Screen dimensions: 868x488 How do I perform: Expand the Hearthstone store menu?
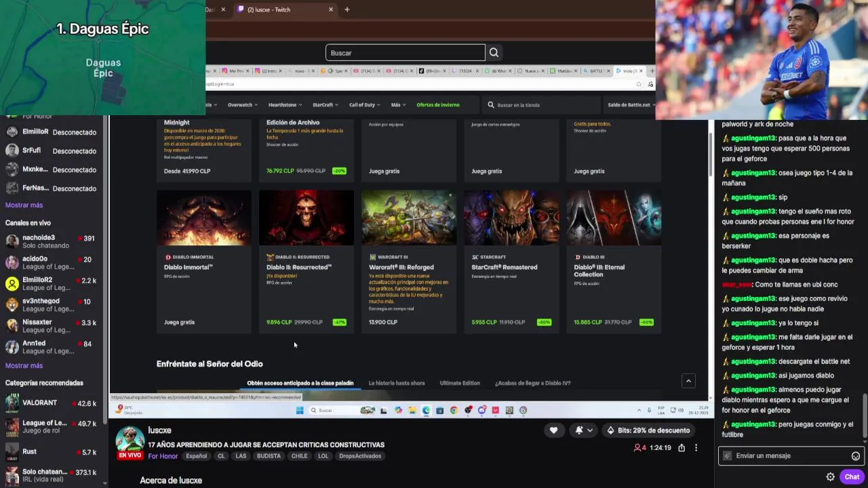pyautogui.click(x=285, y=105)
